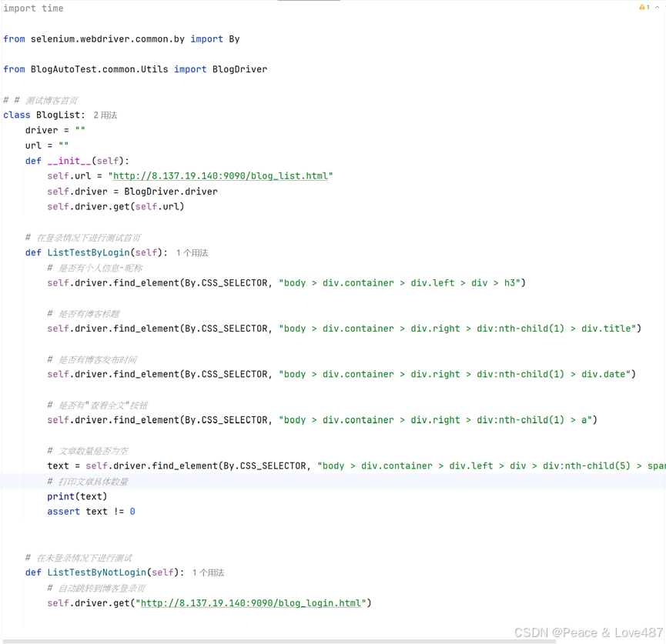Image resolution: width=666 pixels, height=644 pixels.
Task: Click selector string ending with 'div.title'
Action: [457, 329]
